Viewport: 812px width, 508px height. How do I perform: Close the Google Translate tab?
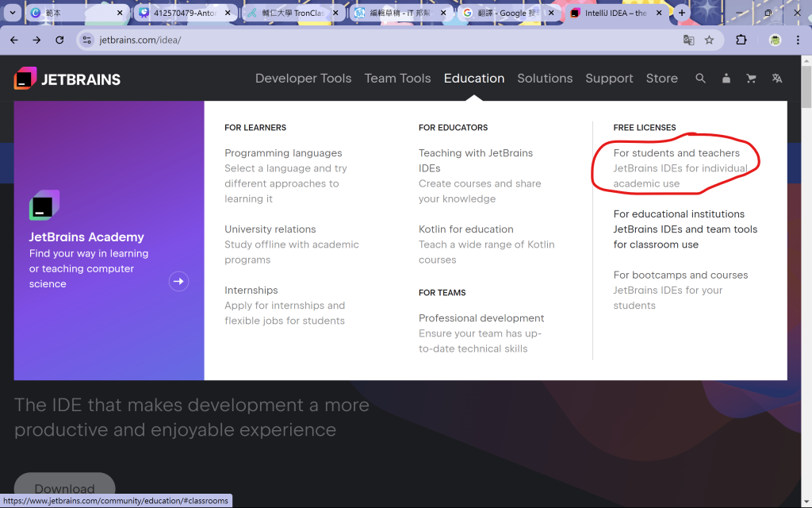pos(551,13)
